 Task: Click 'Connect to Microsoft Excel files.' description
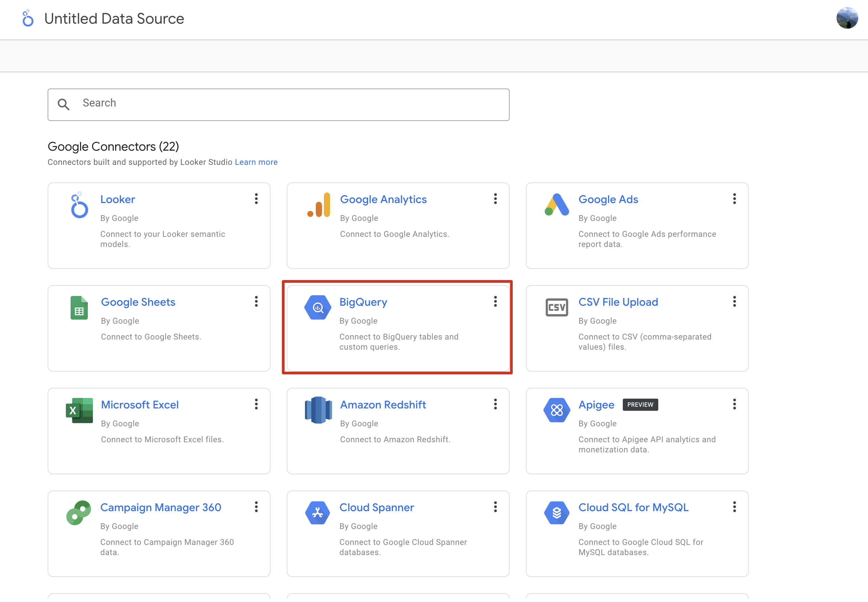pyautogui.click(x=162, y=440)
